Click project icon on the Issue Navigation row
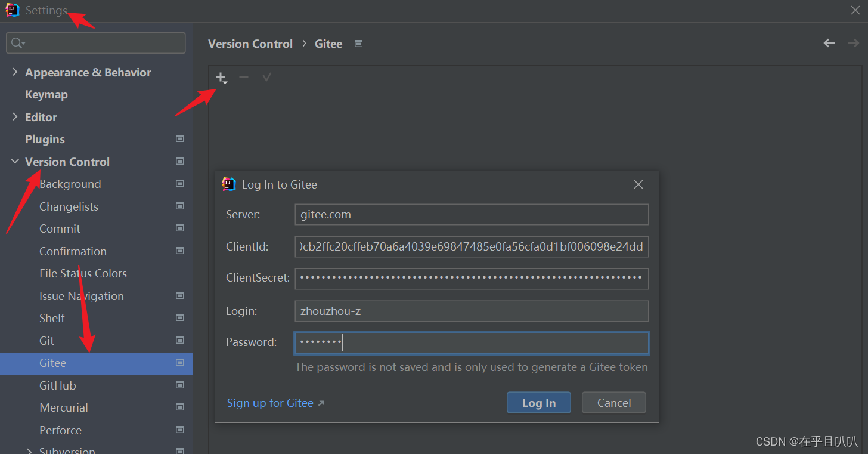868x454 pixels. (179, 295)
